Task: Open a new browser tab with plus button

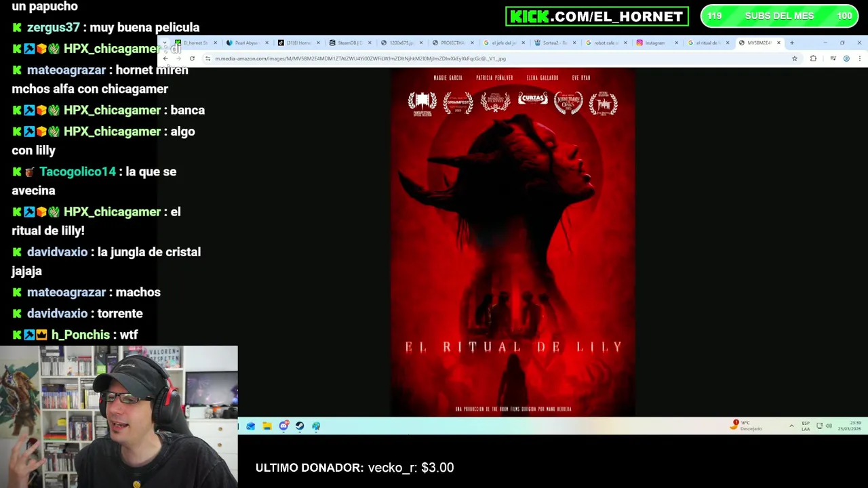Action: [792, 43]
